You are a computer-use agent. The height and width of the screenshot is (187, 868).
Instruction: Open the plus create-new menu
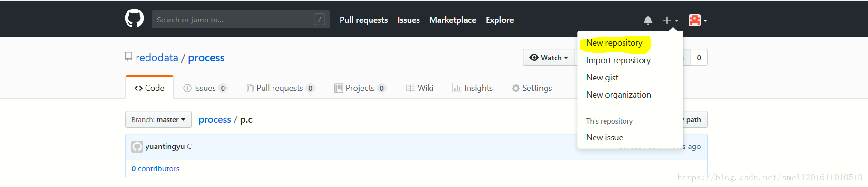tap(671, 20)
